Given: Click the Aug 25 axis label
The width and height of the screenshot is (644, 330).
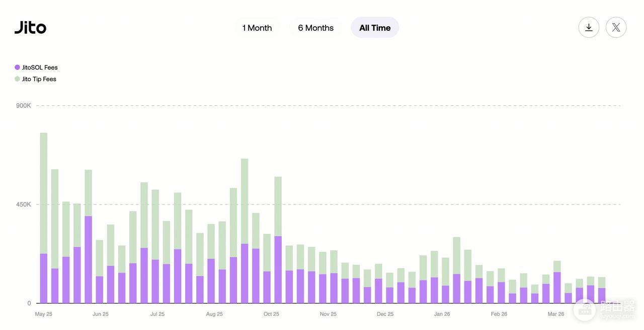Looking at the screenshot, I should pos(214,314).
